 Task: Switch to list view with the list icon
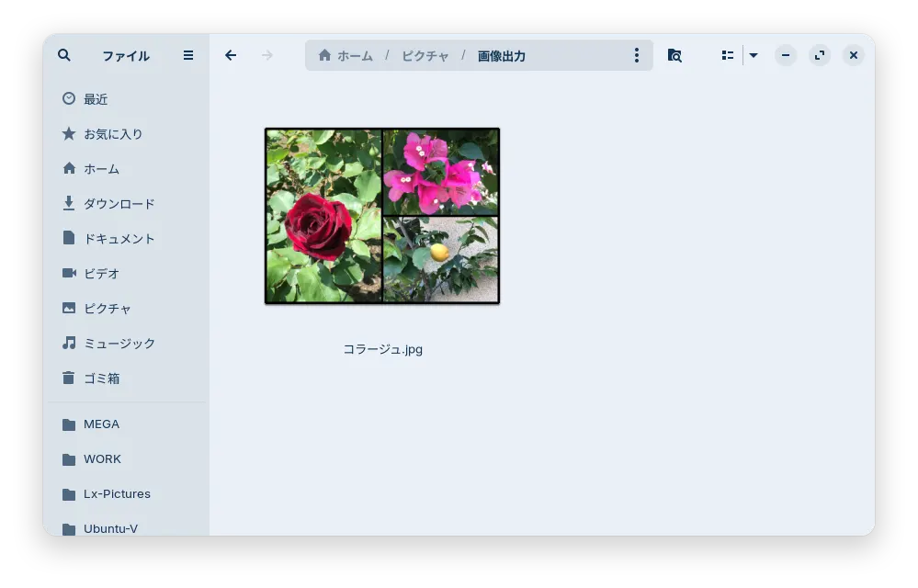click(726, 55)
